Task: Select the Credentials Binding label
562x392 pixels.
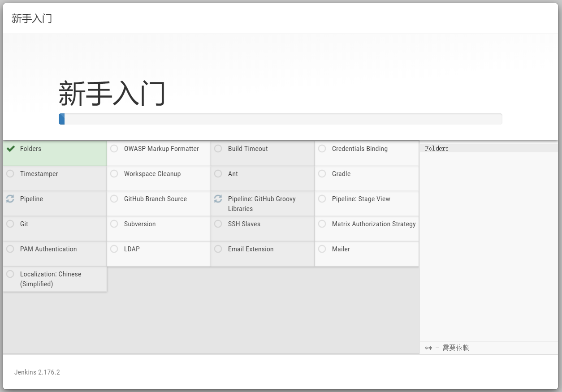Action: pyautogui.click(x=360, y=149)
